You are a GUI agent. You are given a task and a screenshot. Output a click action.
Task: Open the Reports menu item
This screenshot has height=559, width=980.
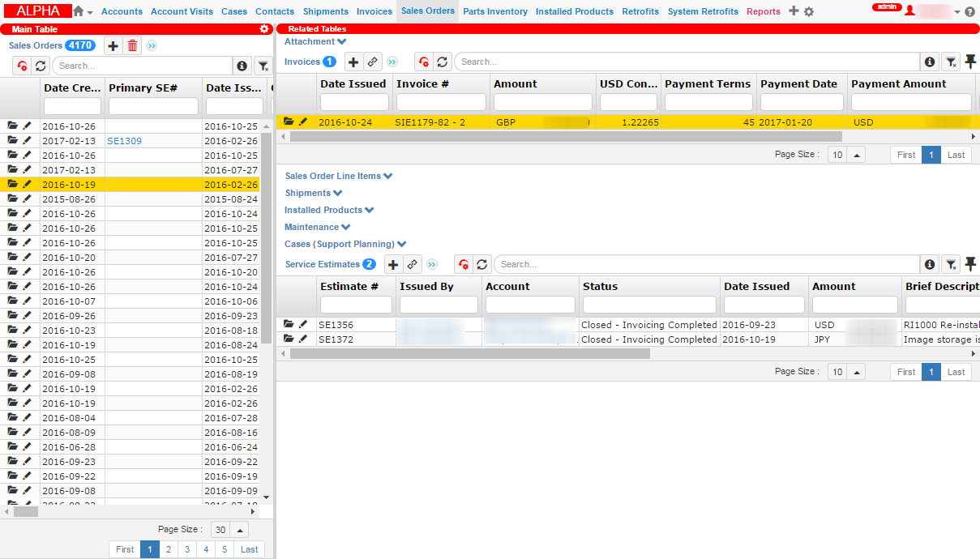763,11
